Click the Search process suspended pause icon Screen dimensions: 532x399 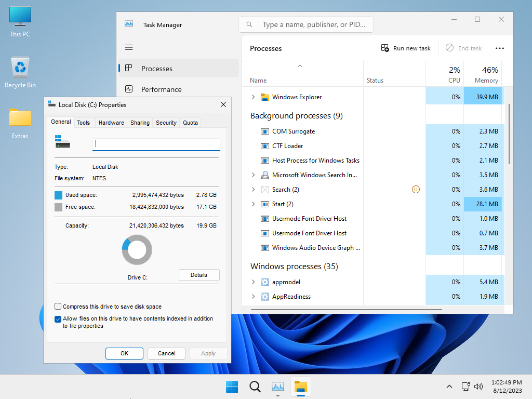pyautogui.click(x=416, y=189)
